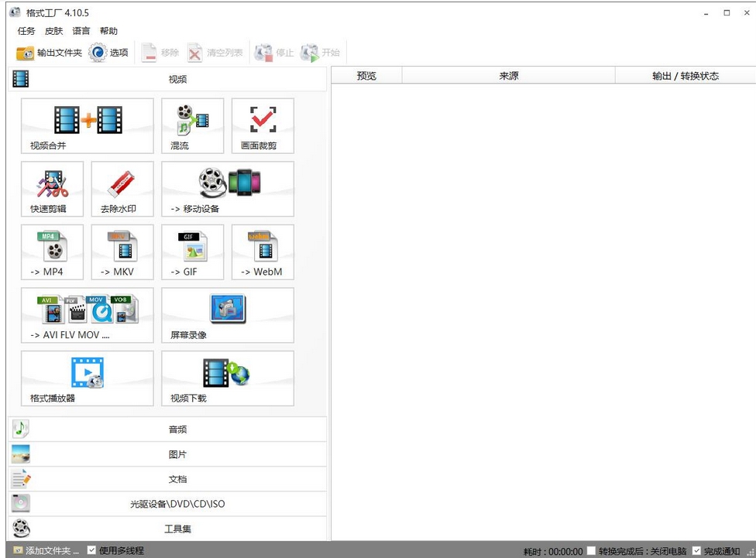This screenshot has height=558, width=756.
Task: Expand the 音频 audio category
Action: pyautogui.click(x=167, y=430)
